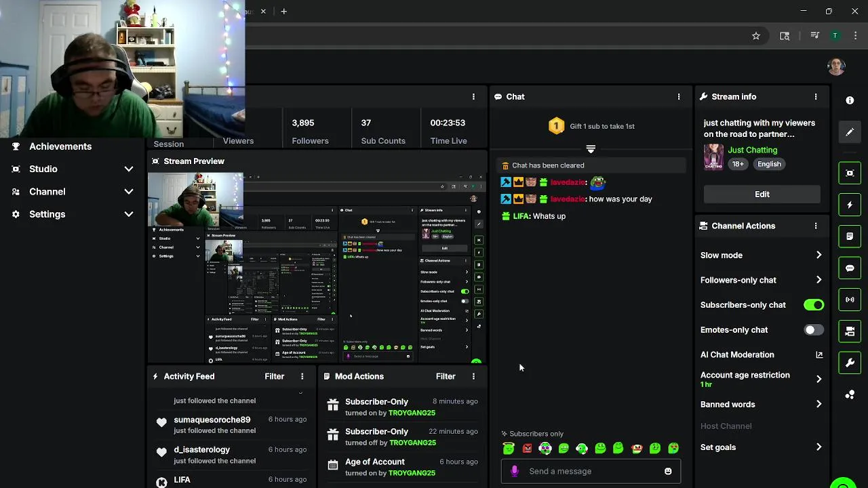Click lavedazio username on 'how was your day' message
Screen dimensions: 868x488
click(x=568, y=199)
